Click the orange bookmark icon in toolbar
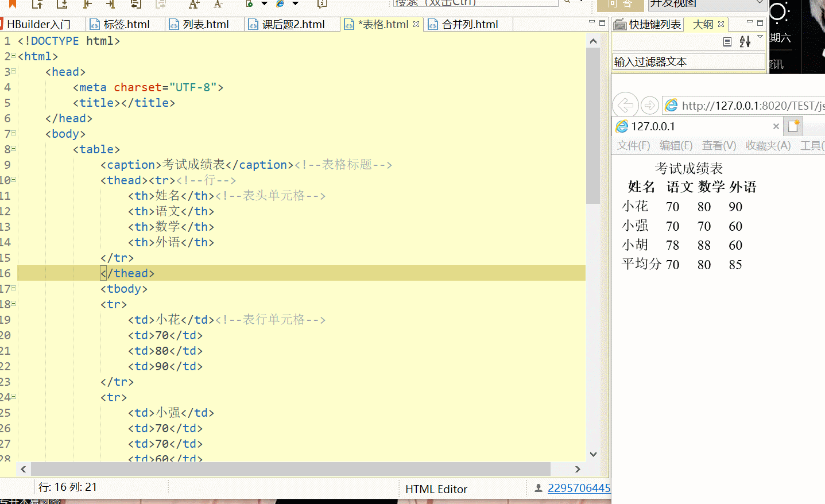 coord(12,4)
